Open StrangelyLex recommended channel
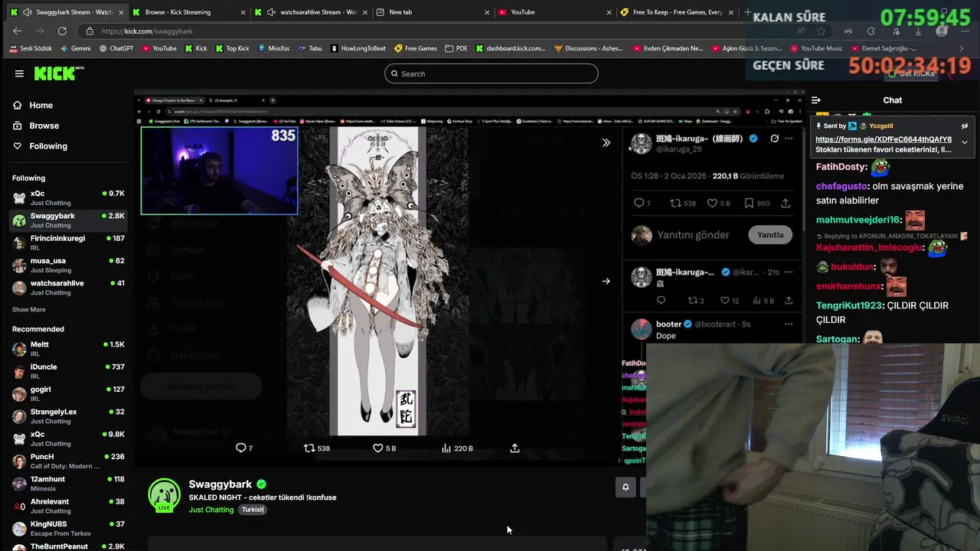Image resolution: width=980 pixels, height=551 pixels. tap(67, 416)
